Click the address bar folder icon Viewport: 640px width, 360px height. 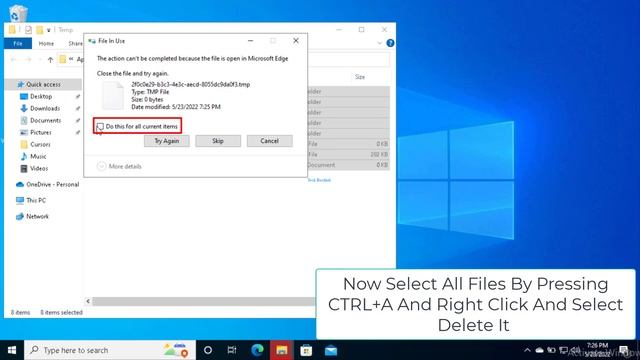click(62, 60)
